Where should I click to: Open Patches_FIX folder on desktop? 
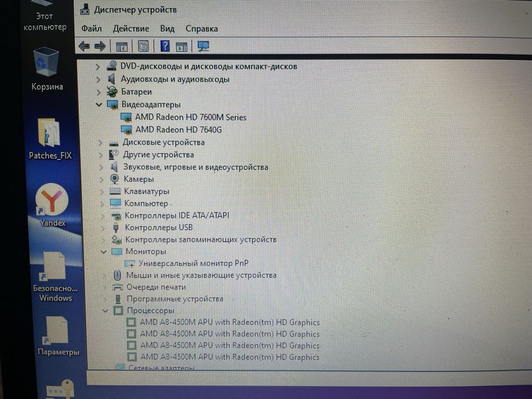(50, 139)
